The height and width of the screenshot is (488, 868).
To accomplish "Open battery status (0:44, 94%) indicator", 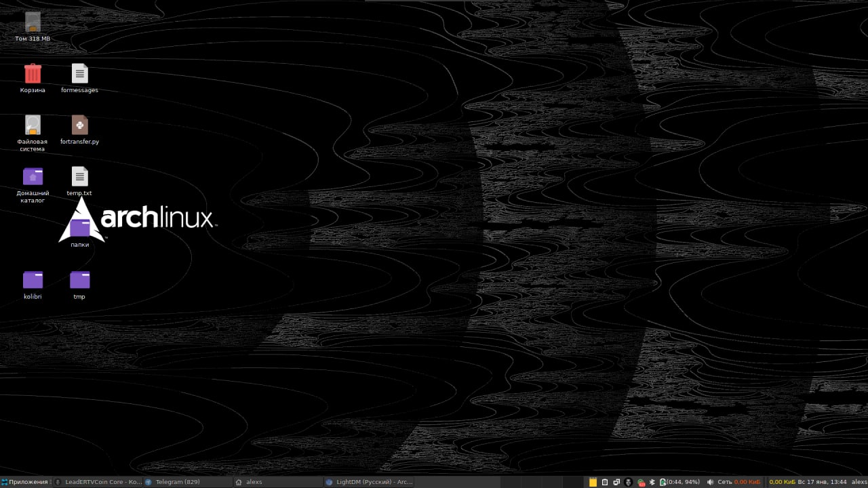I will point(679,482).
